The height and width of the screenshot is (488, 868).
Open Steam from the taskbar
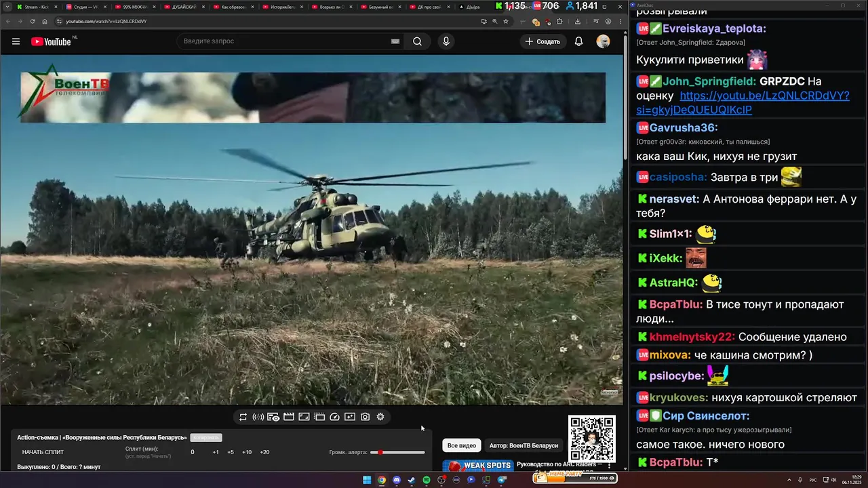[x=412, y=480]
